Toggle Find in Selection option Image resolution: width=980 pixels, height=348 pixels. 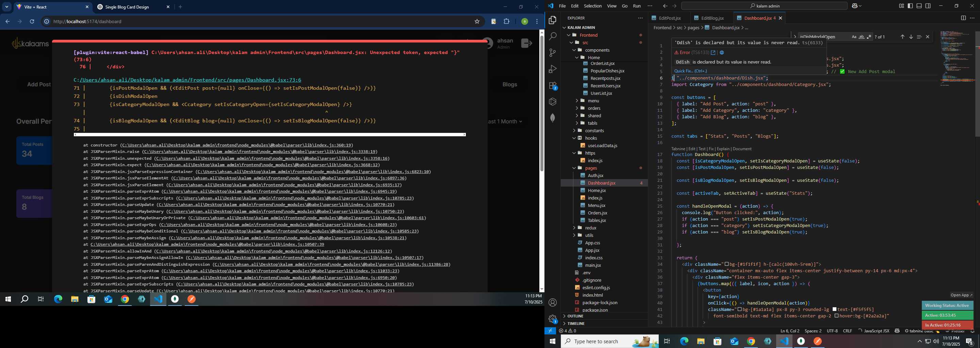919,37
